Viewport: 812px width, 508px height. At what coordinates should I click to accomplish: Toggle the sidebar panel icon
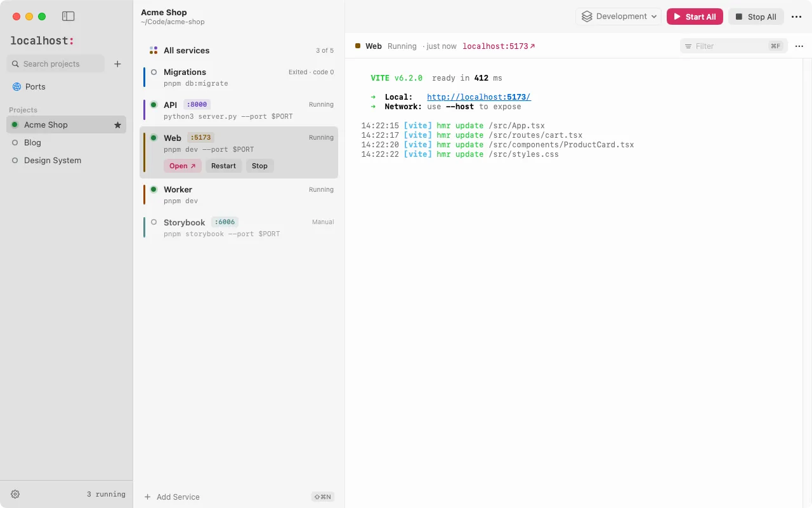[x=69, y=17]
